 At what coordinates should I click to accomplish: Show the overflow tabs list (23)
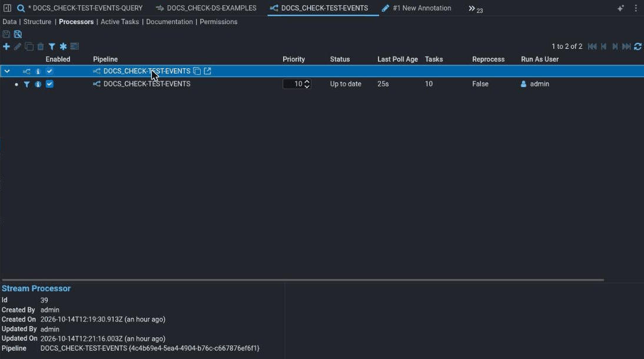(476, 9)
